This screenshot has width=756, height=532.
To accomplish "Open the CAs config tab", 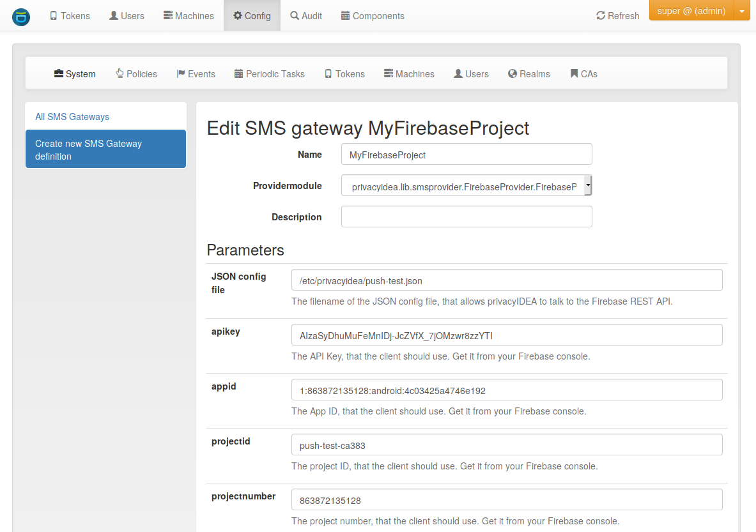I will 583,74.
